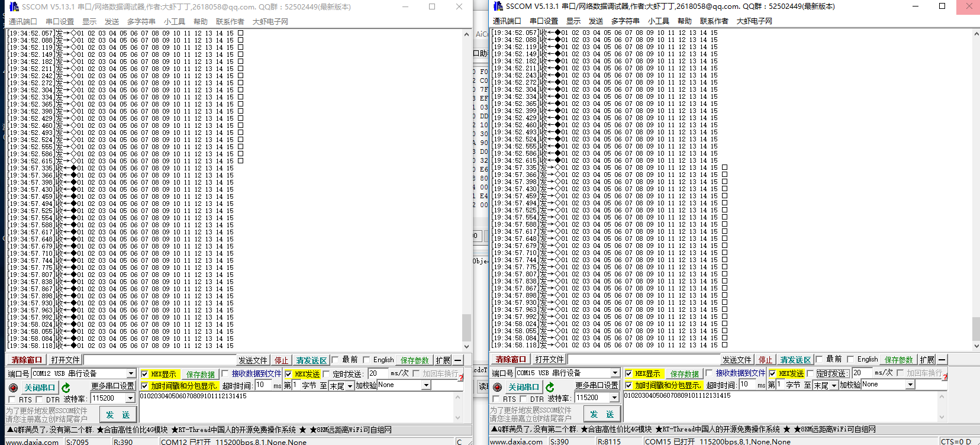Click the dash collapse button in COM15 window
980x445 pixels.
coord(942,360)
